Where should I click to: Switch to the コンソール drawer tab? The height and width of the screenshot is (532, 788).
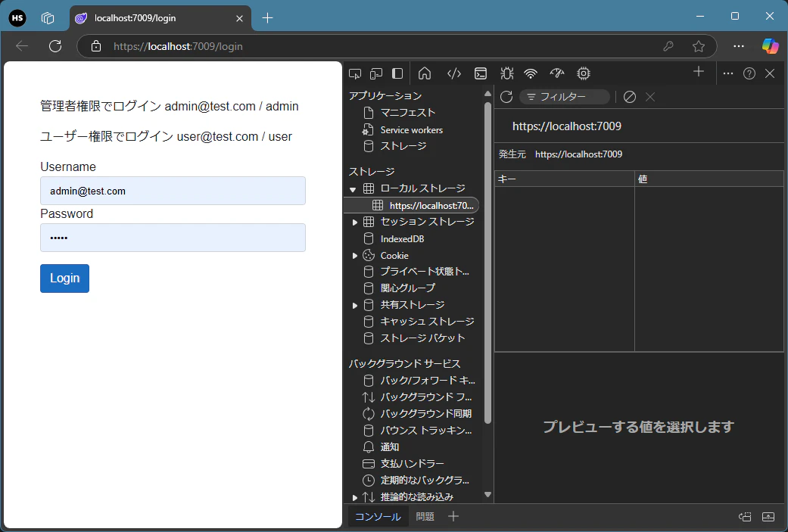(x=378, y=516)
